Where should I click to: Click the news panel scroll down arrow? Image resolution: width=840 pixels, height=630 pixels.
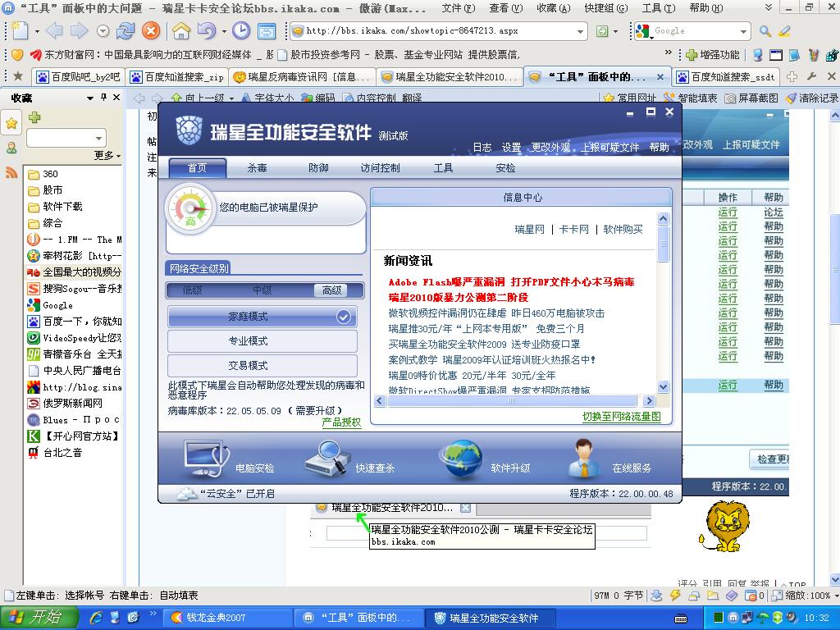pyautogui.click(x=663, y=387)
